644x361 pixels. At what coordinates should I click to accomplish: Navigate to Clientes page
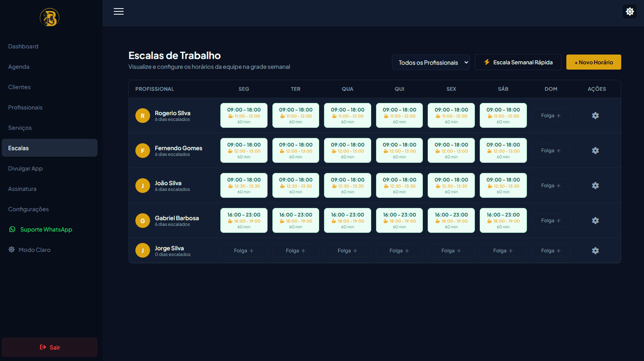(50, 87)
